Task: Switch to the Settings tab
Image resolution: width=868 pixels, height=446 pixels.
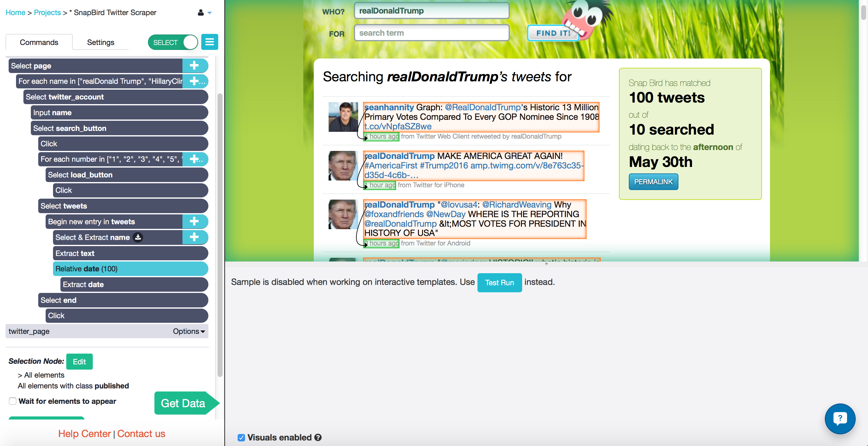Action: 100,42
